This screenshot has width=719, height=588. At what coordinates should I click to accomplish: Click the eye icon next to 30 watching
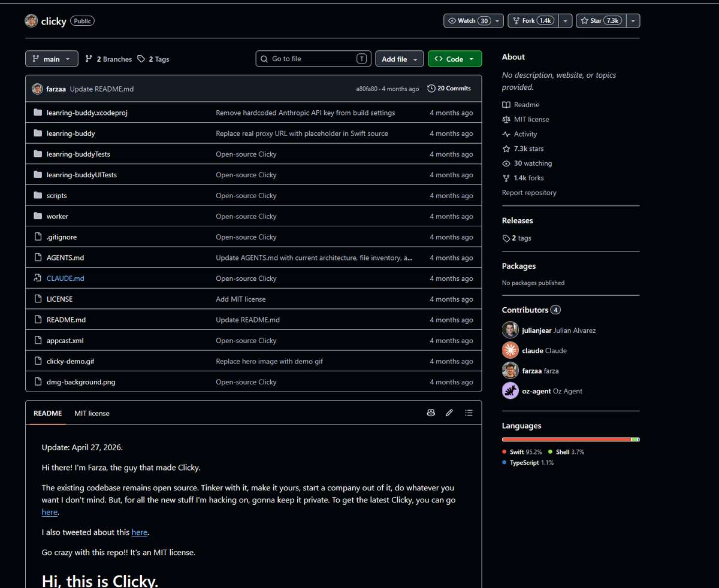tap(506, 163)
